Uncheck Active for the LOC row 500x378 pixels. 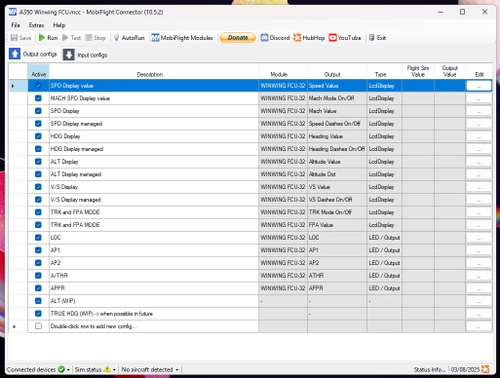38,237
